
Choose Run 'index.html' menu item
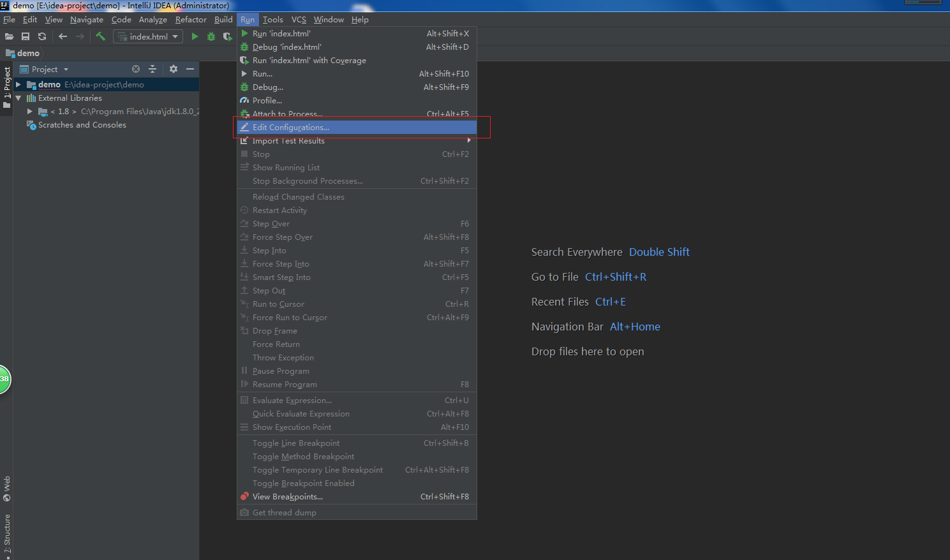pyautogui.click(x=357, y=33)
